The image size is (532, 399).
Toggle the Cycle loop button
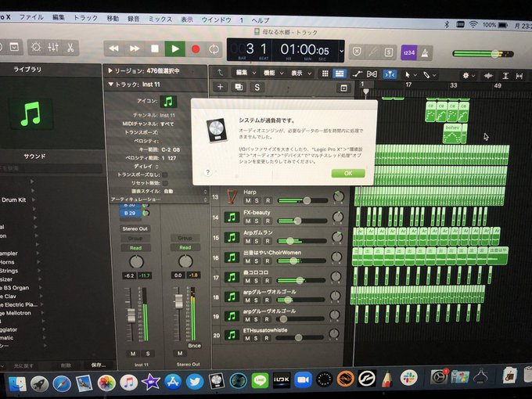(x=214, y=49)
